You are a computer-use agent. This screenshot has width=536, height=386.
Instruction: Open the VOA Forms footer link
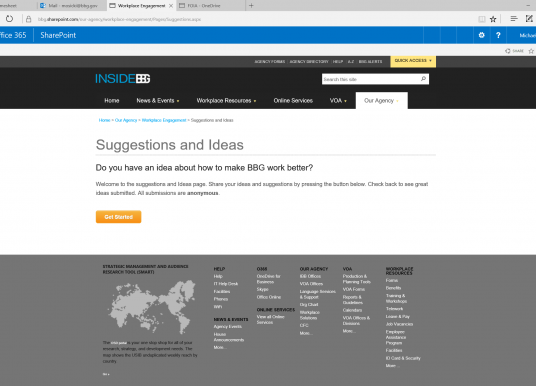[x=354, y=289]
